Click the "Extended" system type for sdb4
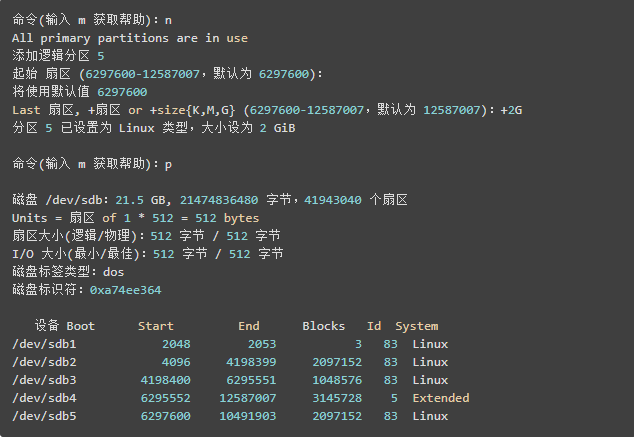 coord(441,398)
